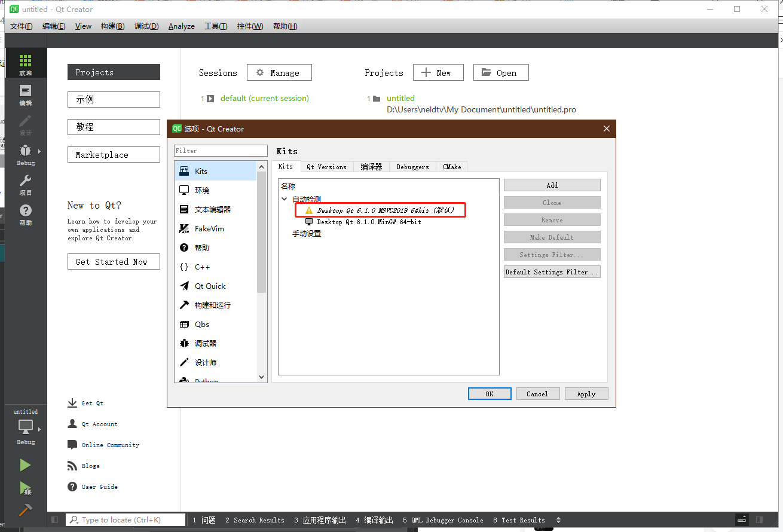
Task: Select Kits category in options list
Action: [x=216, y=171]
